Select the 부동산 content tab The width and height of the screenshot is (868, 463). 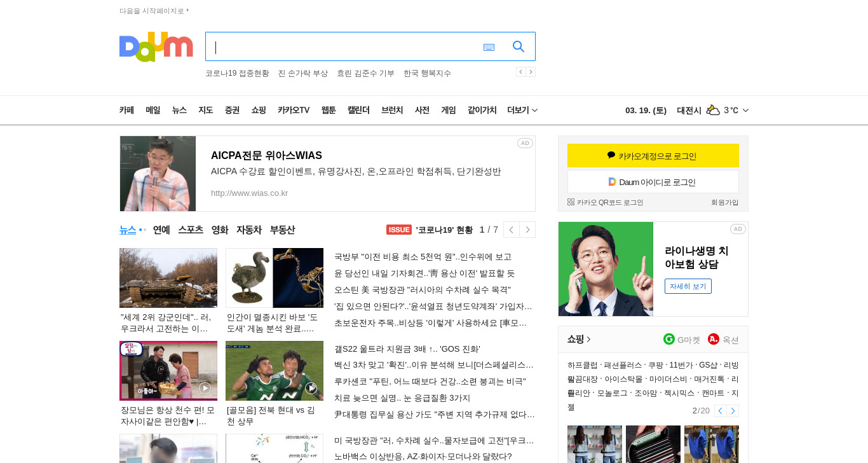[x=282, y=230]
